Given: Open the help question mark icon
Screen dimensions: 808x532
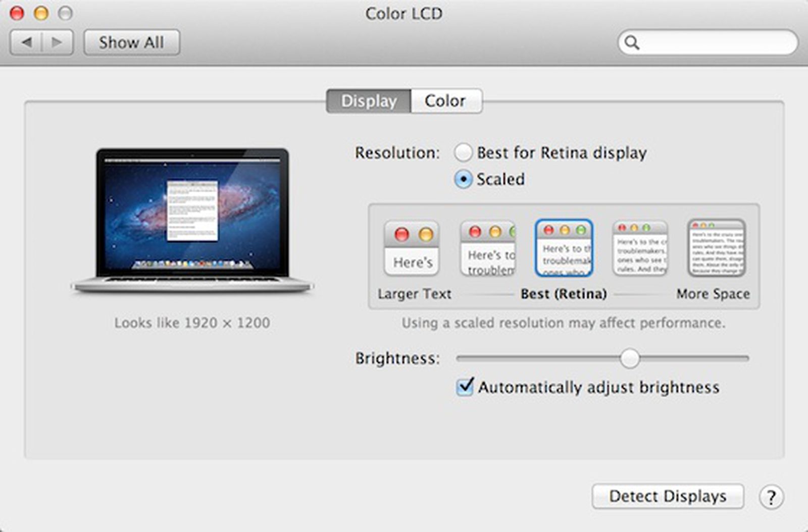Looking at the screenshot, I should (x=771, y=497).
